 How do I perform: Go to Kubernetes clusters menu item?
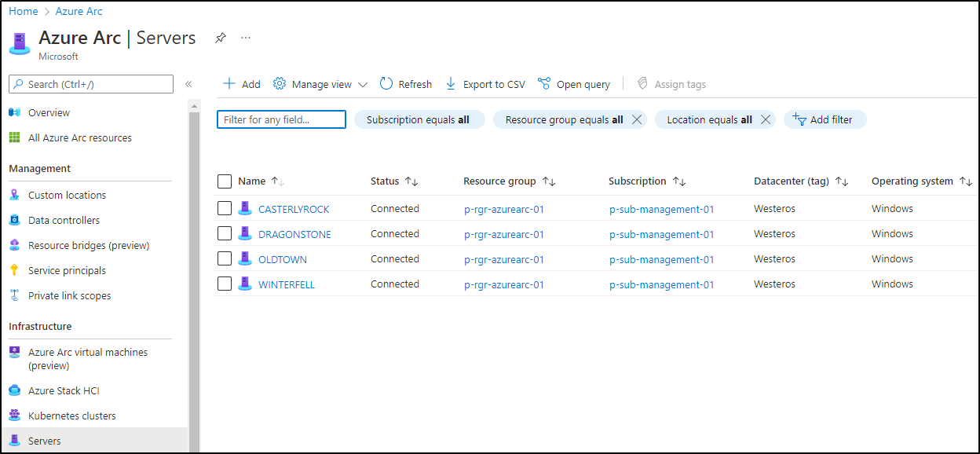click(72, 416)
